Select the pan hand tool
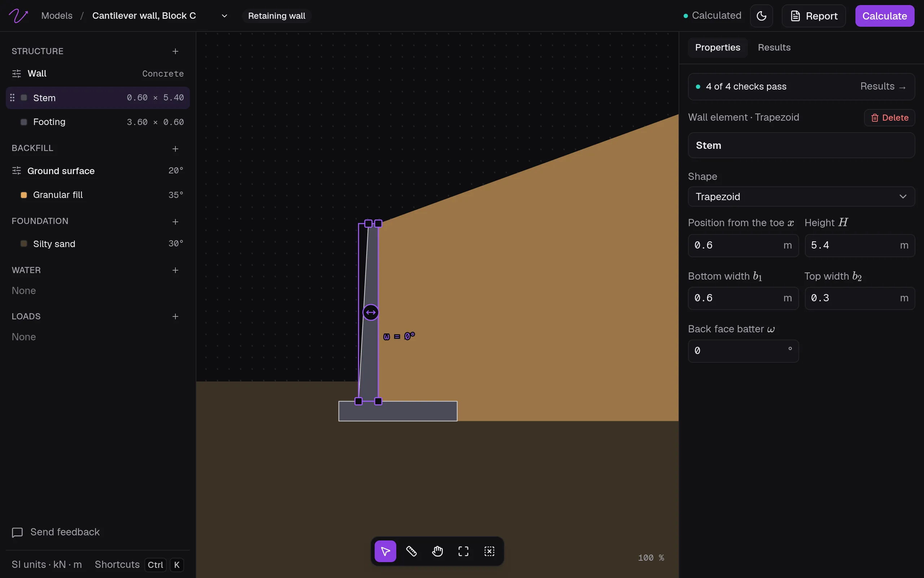 (x=437, y=551)
